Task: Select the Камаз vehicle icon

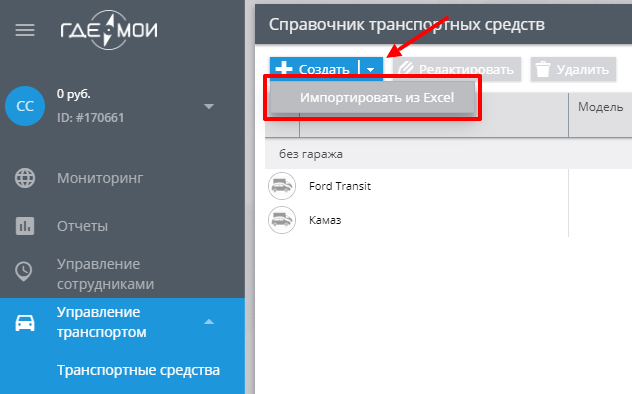Action: click(x=282, y=220)
